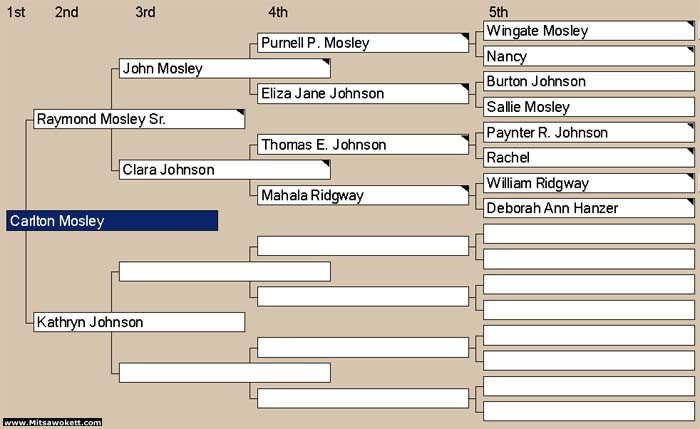Click the corner marker on Wingate Mosley box
The height and width of the screenshot is (429, 700).
pyautogui.click(x=691, y=24)
